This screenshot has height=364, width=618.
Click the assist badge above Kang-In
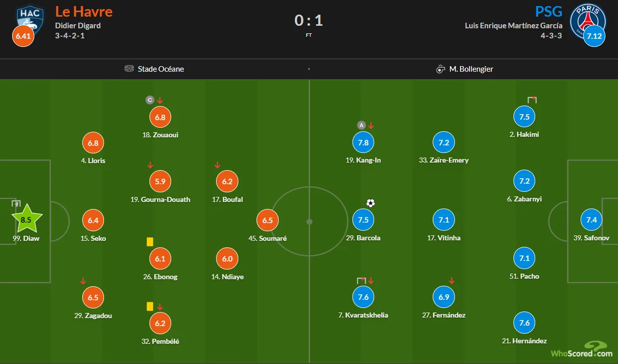(x=361, y=125)
